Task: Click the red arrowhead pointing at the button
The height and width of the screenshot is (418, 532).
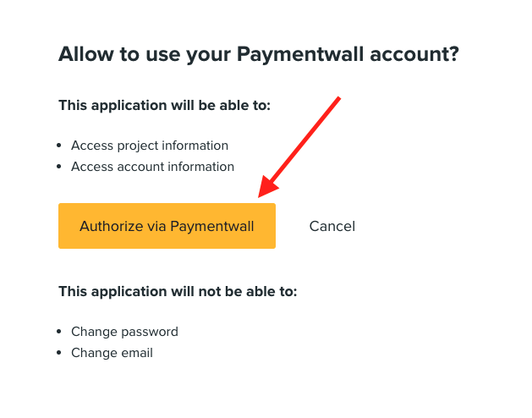Action: [x=266, y=187]
